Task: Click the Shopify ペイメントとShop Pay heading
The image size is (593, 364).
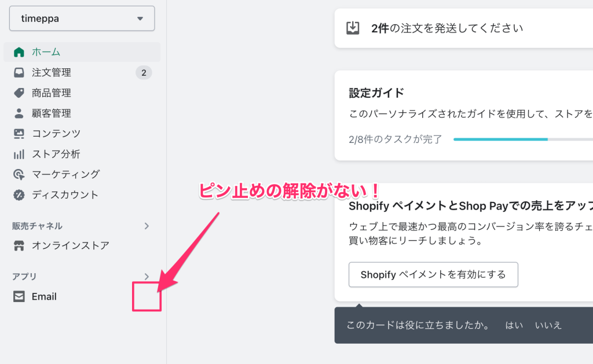Action: pos(470,206)
